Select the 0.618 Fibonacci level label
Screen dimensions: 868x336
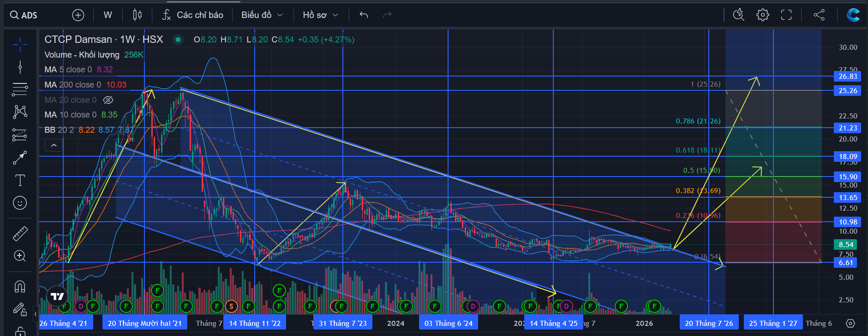698,150
